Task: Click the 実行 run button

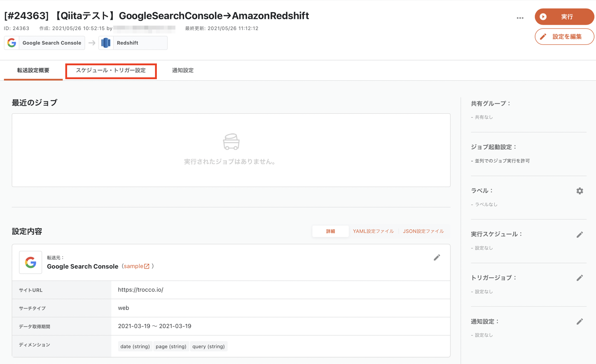Action: pos(564,17)
